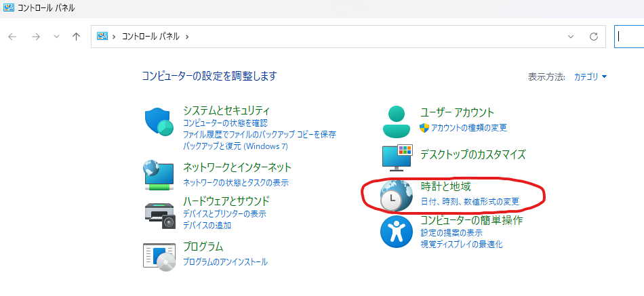This screenshot has height=296, width=644.
Task: Click the コンピューターの簡単操作 accessibility icon
Action: 397,232
